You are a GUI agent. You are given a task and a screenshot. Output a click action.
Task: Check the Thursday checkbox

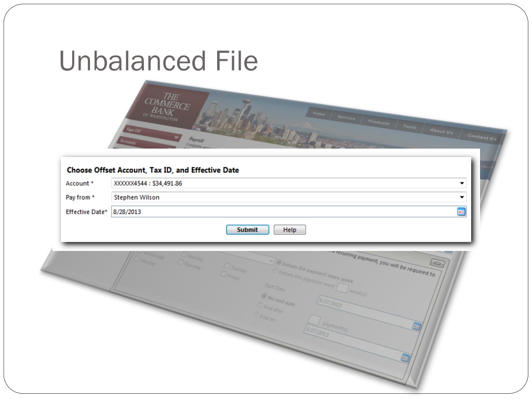coord(180,262)
